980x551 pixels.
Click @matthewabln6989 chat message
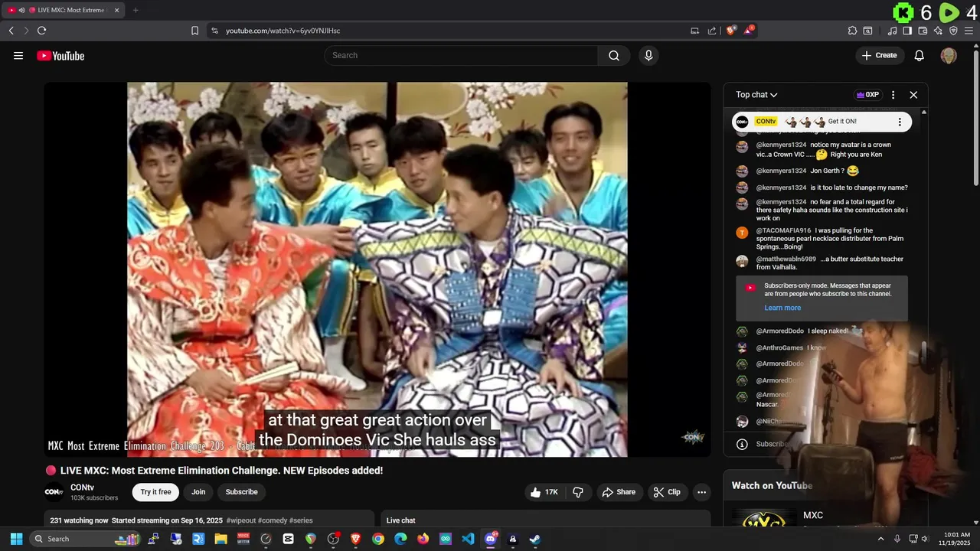point(827,263)
